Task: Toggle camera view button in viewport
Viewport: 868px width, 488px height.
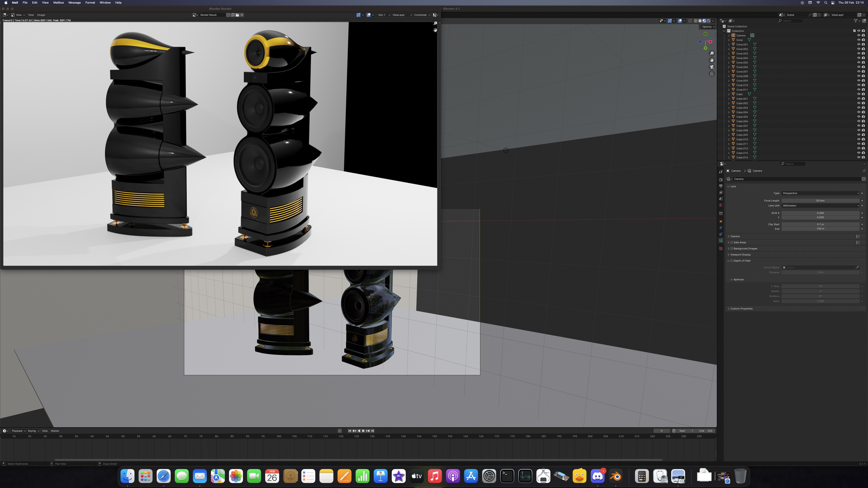Action: 712,67
